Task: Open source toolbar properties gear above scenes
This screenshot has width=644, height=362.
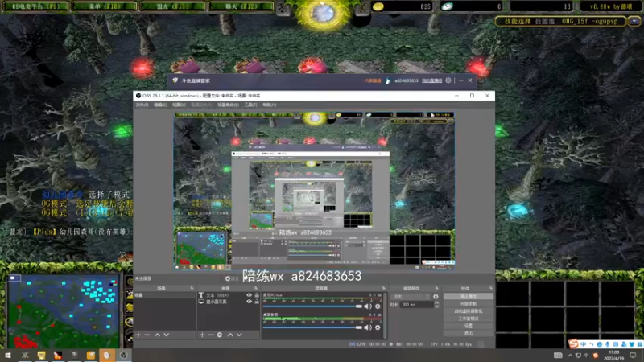Action: 228,278
